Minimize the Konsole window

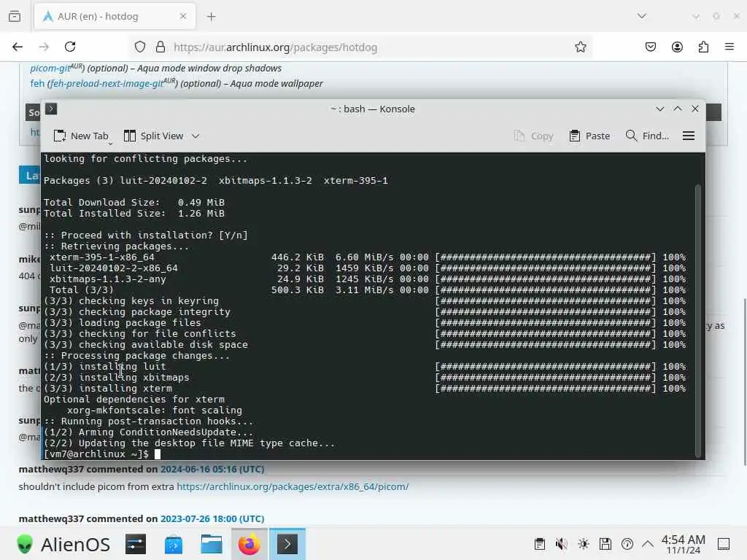pos(659,109)
